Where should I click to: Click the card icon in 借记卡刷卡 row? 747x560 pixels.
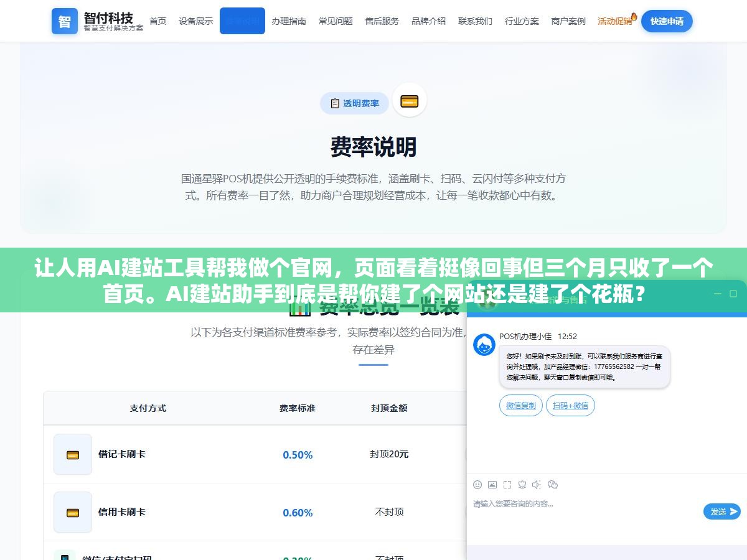click(x=73, y=454)
